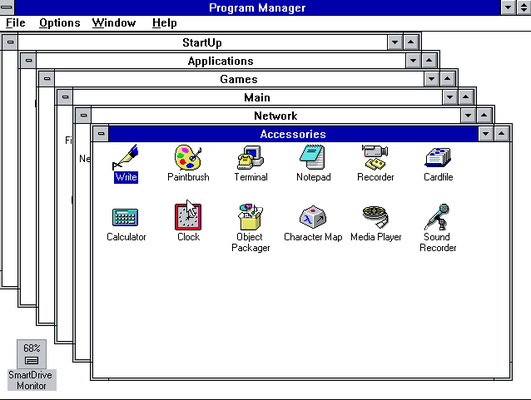Click the SmartDrive Monitor minimized icon
This screenshot has width=531, height=400.
coord(31,355)
